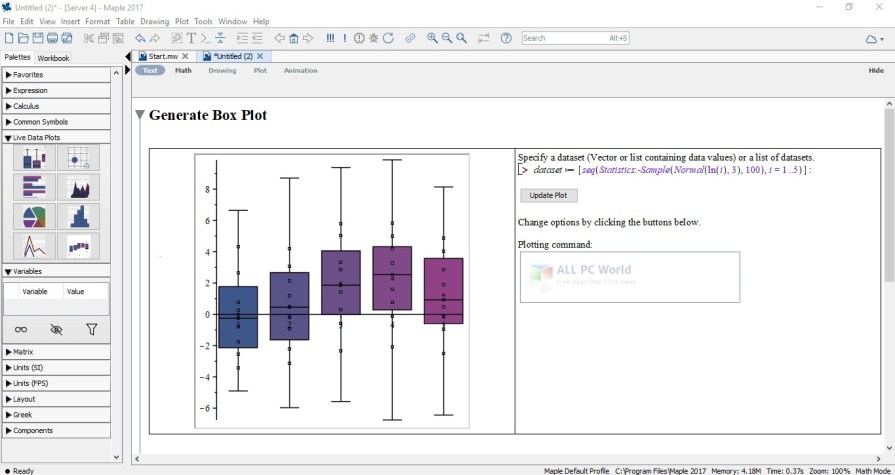
Task: Click the Undo arrow in the toolbar
Action: [140, 38]
